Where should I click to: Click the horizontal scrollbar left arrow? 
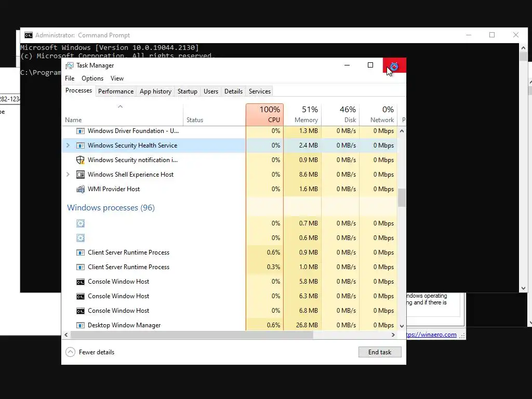coord(66,335)
